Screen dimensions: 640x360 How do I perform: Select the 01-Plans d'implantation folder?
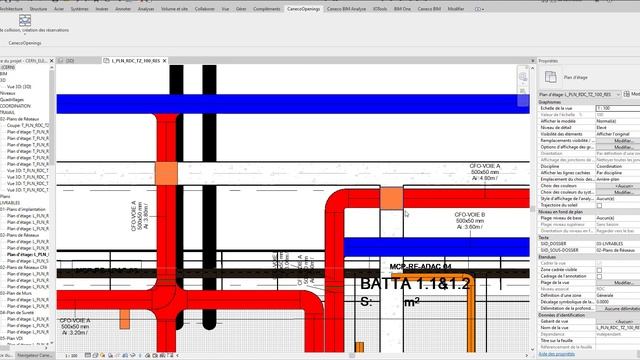point(23,209)
